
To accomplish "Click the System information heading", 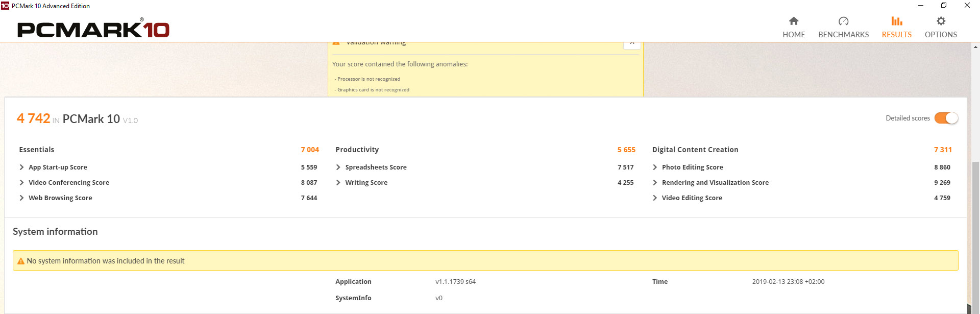I will (x=55, y=232).
